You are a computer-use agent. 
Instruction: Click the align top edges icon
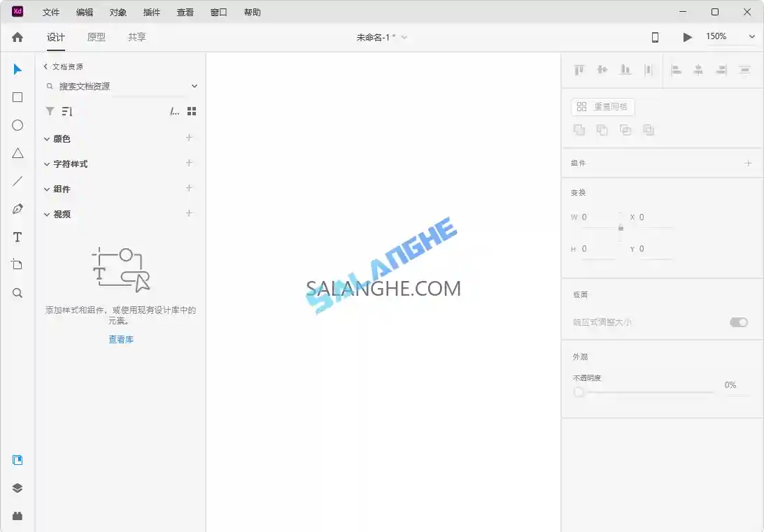[x=579, y=70]
